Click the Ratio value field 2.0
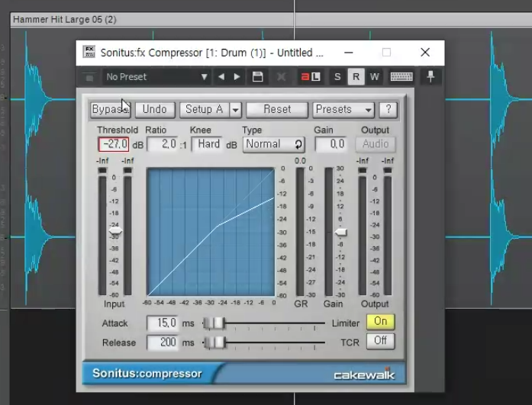 (163, 144)
